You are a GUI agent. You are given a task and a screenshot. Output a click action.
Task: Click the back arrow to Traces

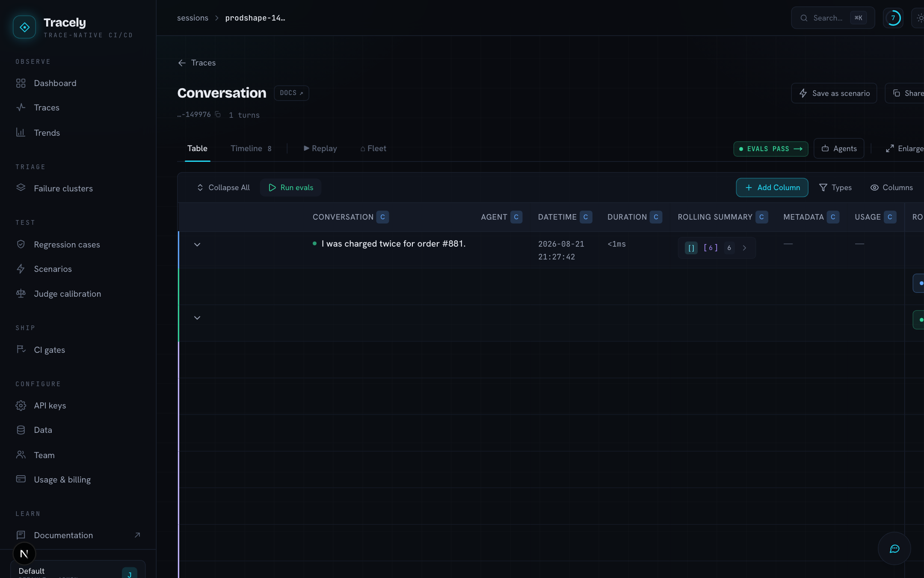(182, 63)
